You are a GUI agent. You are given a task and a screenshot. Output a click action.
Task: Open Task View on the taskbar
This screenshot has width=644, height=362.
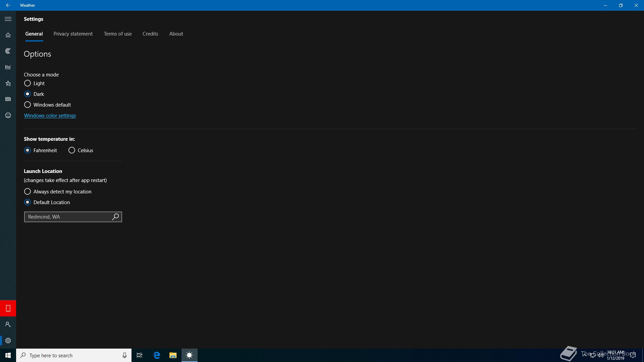point(140,355)
